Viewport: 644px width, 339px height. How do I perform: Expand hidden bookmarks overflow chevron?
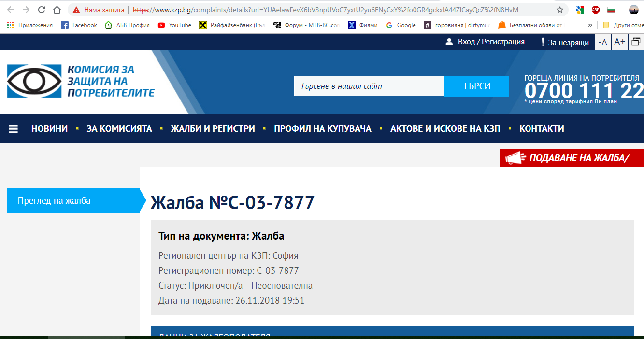pyautogui.click(x=590, y=25)
